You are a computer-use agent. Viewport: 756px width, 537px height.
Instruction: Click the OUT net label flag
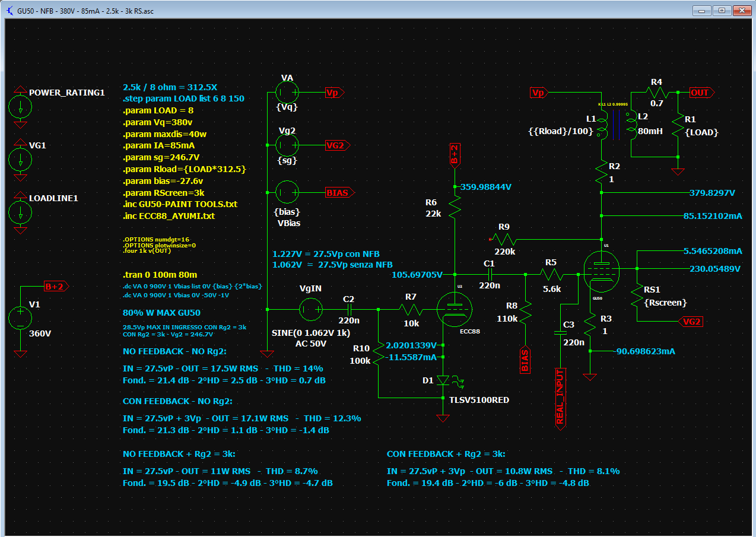701,93
